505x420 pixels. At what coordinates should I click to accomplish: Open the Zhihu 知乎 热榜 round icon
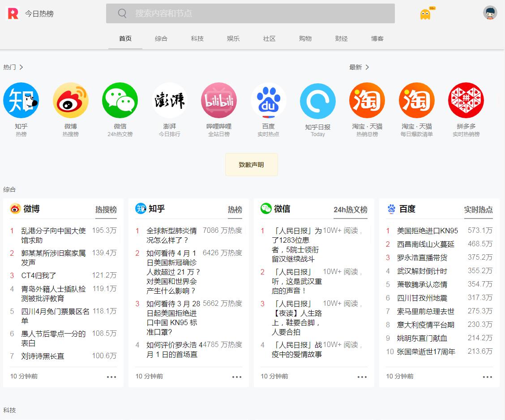[21, 100]
